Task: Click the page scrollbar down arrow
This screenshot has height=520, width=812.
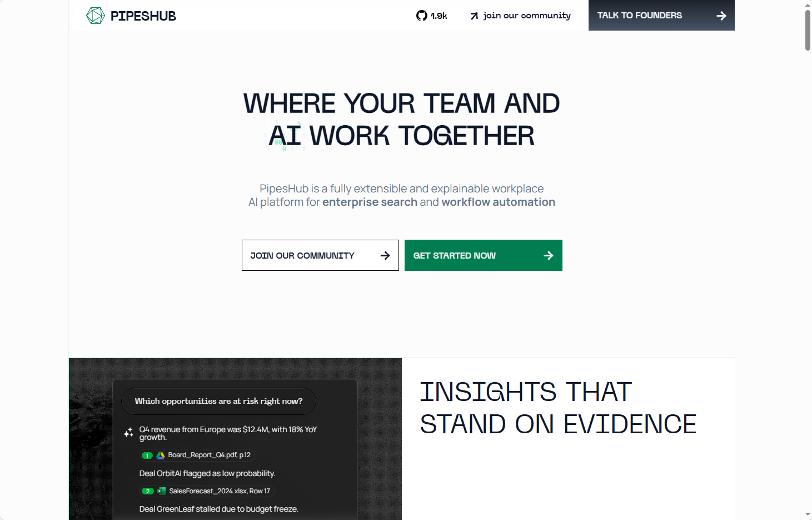Action: pyautogui.click(x=808, y=514)
